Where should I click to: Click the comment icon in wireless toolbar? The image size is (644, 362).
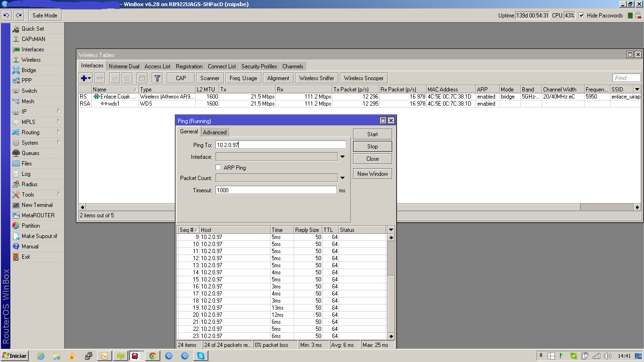[142, 78]
